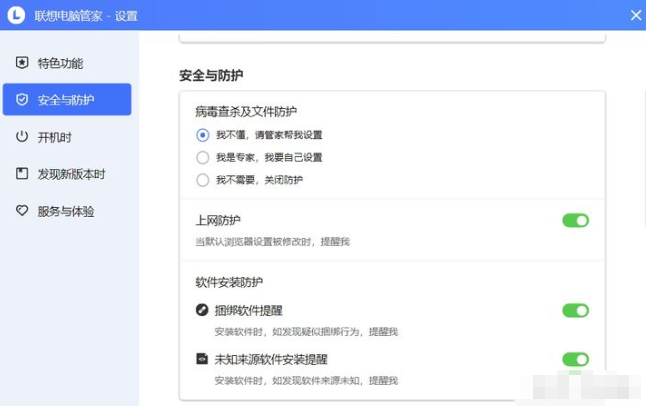This screenshot has width=646, height=406.
Task: Click the 开机时 power icon
Action: [x=22, y=136]
